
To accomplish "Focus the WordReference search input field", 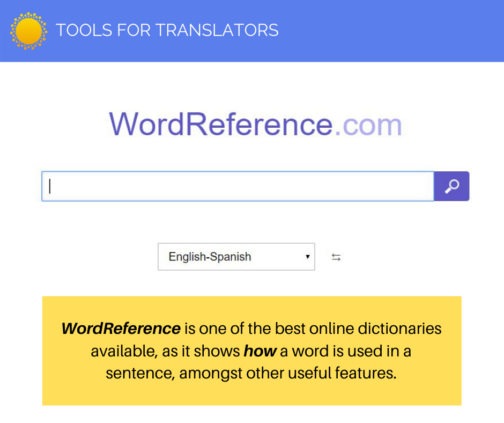I will (238, 186).
